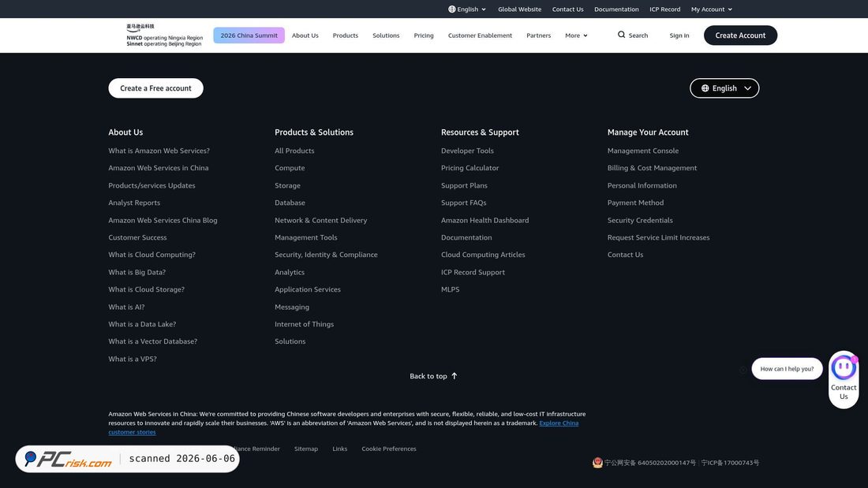Open the Analytics footer link
The height and width of the screenshot is (488, 868).
[x=290, y=272]
